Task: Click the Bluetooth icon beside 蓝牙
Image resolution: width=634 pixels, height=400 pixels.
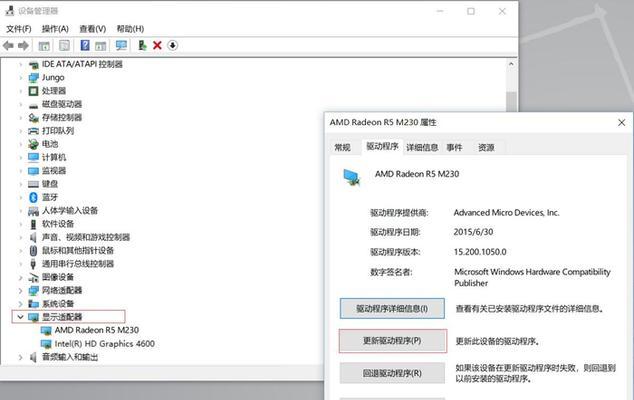Action: 34,197
